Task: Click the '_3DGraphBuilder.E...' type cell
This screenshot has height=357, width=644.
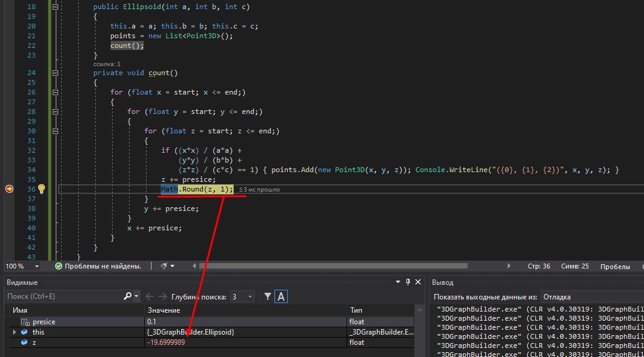Action: [382, 332]
